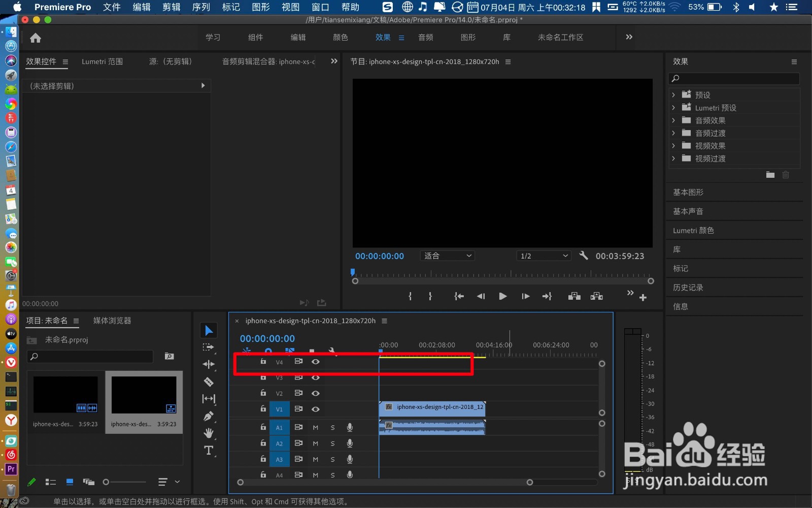Open the 1/2 playback resolution dropdown
This screenshot has width=812, height=508.
pos(544,256)
